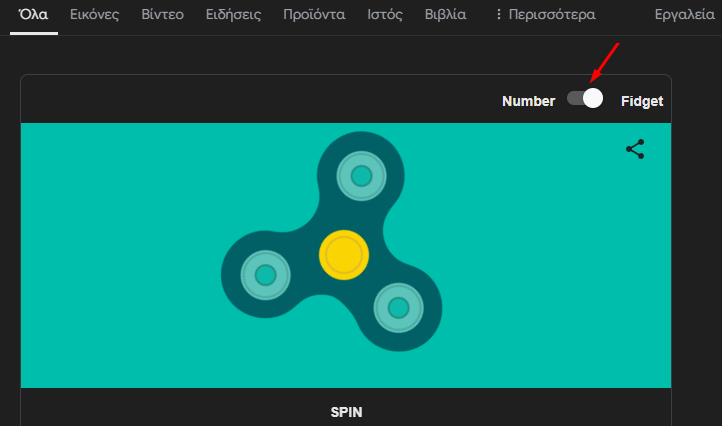The image size is (722, 426).
Task: Switch to the Βιβλία tab
Action: (x=445, y=15)
